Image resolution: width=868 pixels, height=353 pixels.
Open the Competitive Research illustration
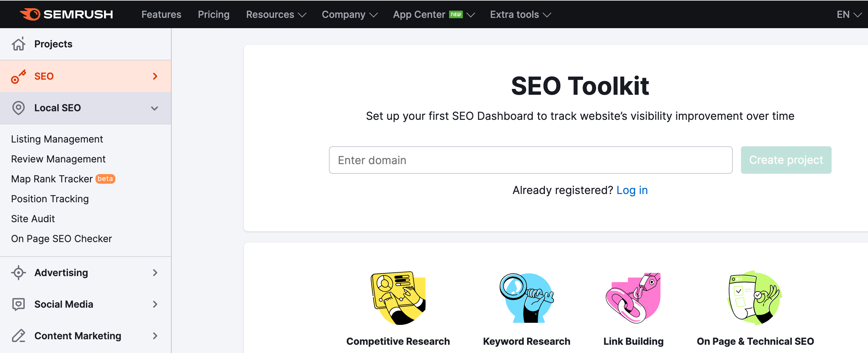[x=398, y=298]
